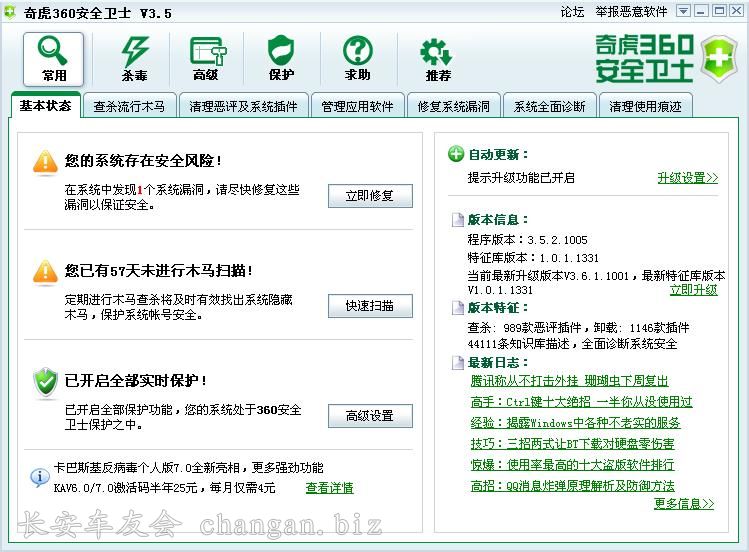This screenshot has width=749, height=552.
Task: Click text 44111条知识库描述,全面诊断系统安全
Action: [x=572, y=343]
